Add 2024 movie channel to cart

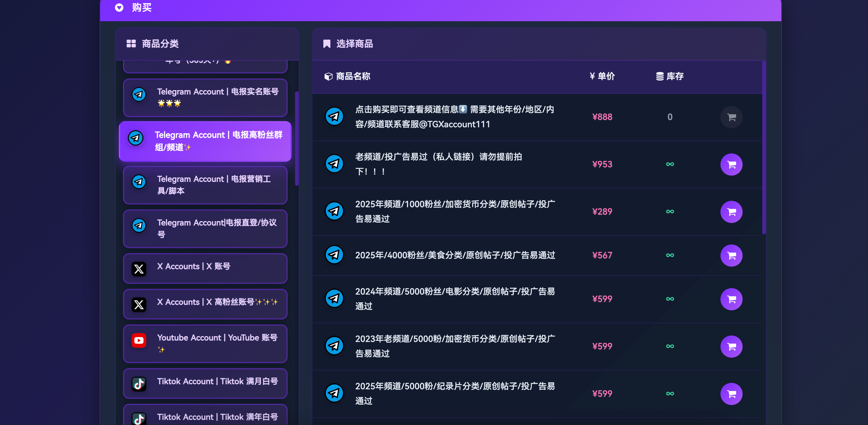coord(731,299)
